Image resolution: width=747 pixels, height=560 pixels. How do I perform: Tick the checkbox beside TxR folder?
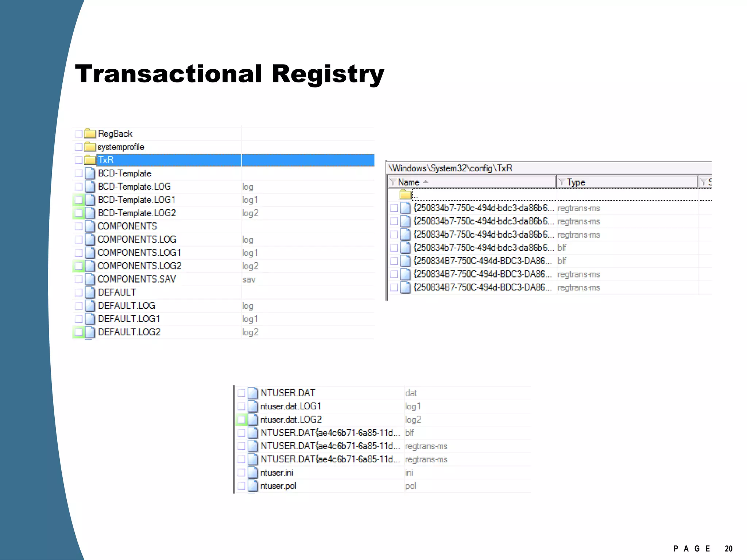(78, 160)
